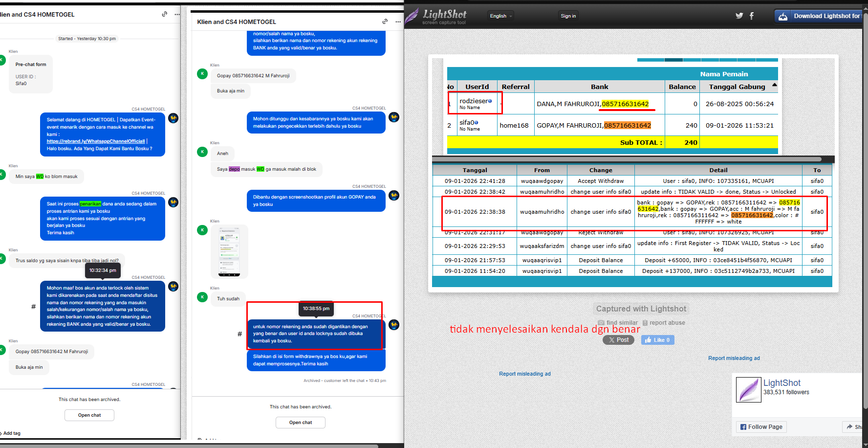Click the Facebook Like button
Viewport: 868px width, 448px height.
[657, 340]
